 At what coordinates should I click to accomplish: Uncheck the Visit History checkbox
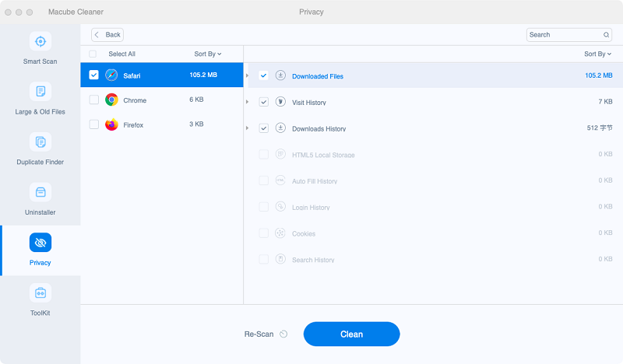click(x=264, y=102)
